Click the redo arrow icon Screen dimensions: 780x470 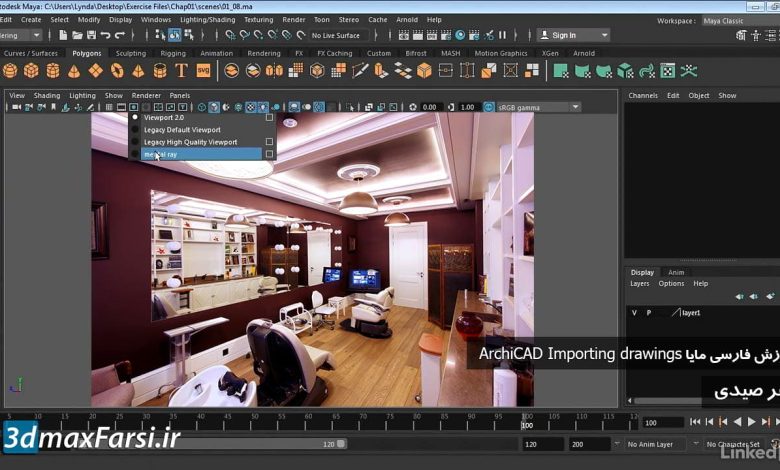tap(120, 35)
